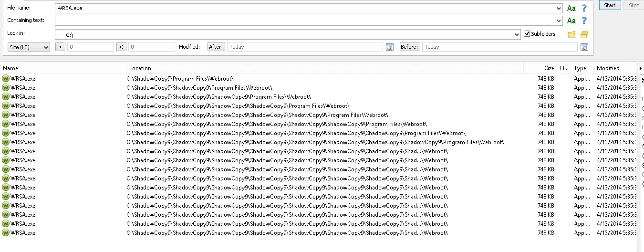
Task: Toggle case sensitivity Aa icon for Containing text
Action: tap(571, 21)
